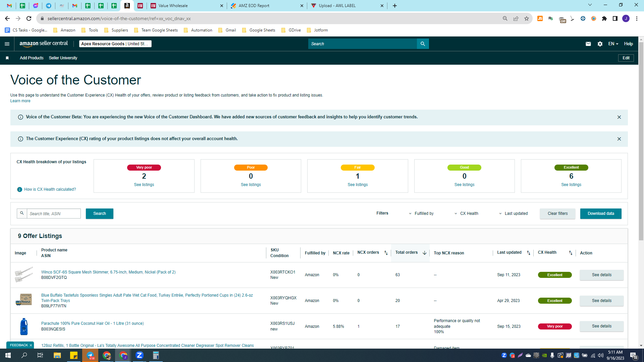This screenshot has width=644, height=362.
Task: Open Zoom app from taskbar
Action: [140, 355]
